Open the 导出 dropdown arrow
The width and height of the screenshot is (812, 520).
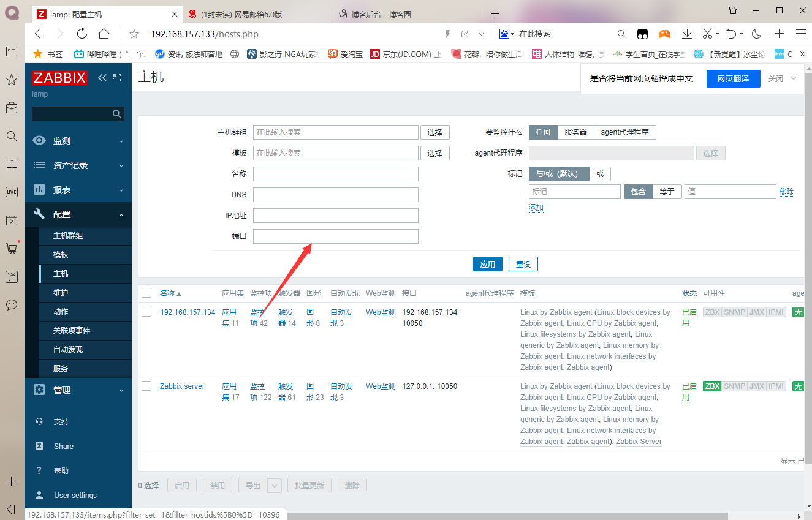[275, 486]
